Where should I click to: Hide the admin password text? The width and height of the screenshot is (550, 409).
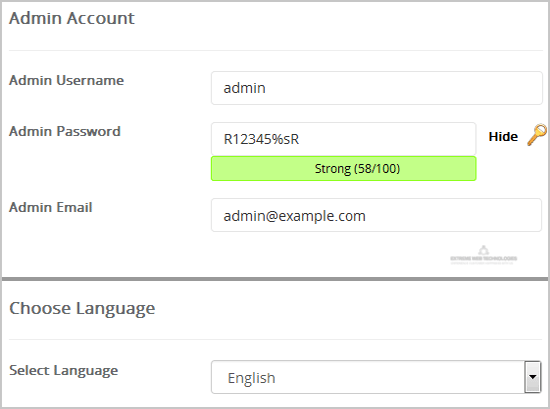[503, 136]
